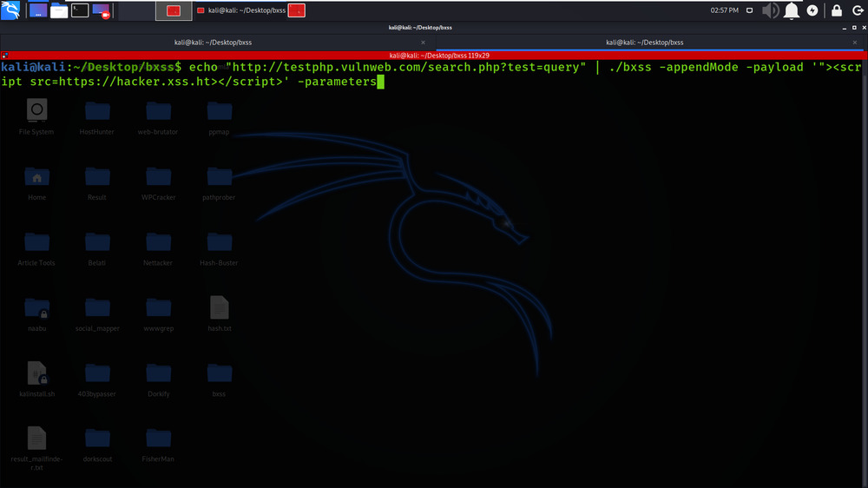868x488 pixels.
Task: Select the 403bypasser desktop folder
Action: pos(97,379)
